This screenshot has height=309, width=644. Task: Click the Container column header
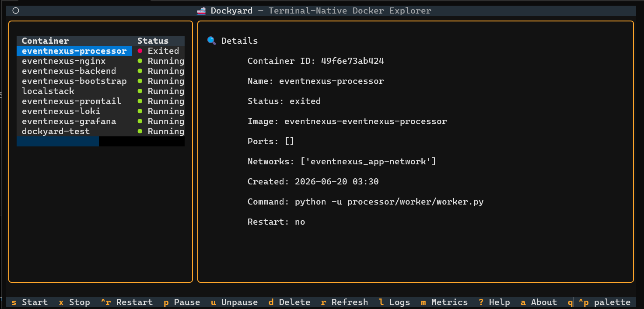45,41
